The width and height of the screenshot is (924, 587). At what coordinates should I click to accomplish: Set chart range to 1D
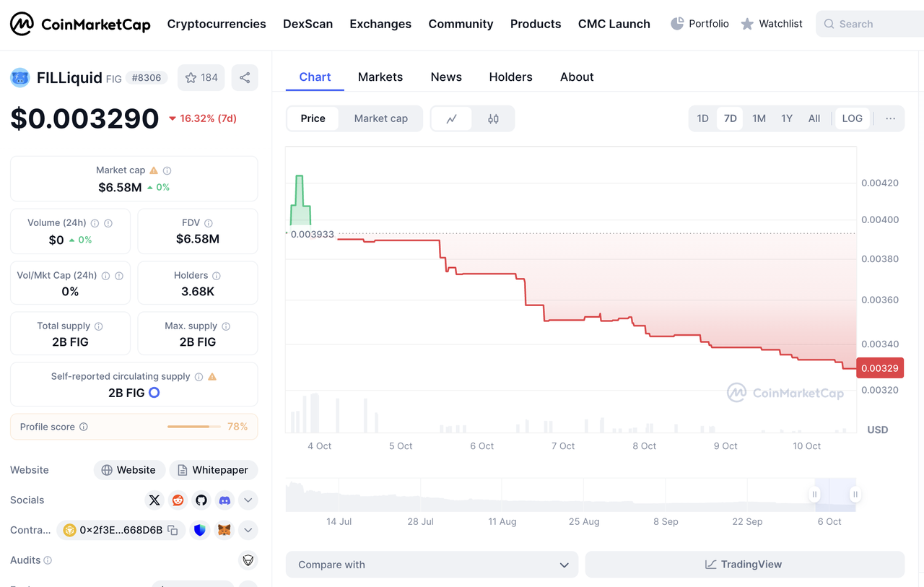[702, 118]
